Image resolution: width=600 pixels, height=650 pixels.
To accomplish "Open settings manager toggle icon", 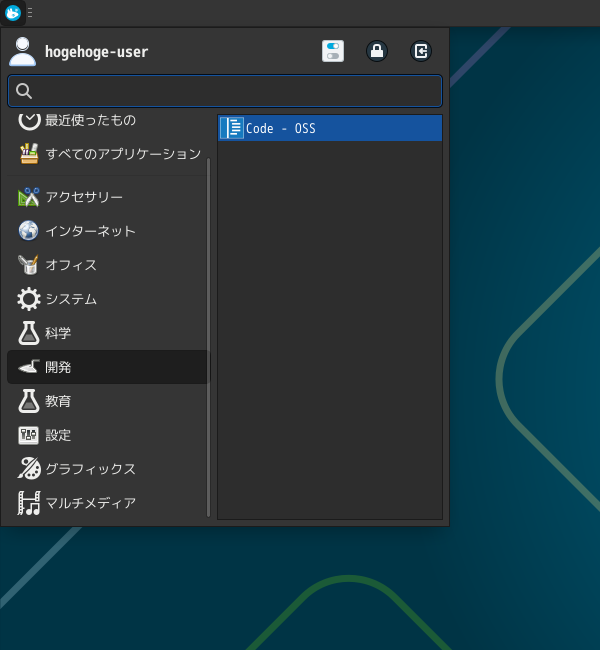I will [333, 52].
